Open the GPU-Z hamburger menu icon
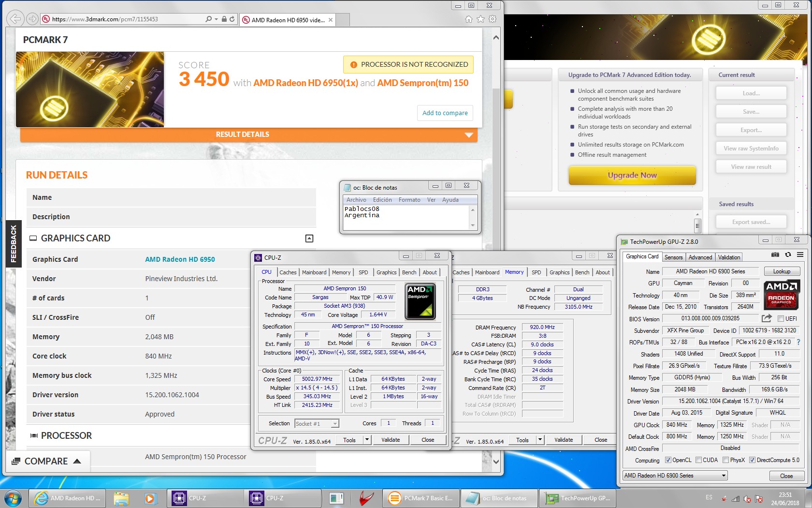This screenshot has width=812, height=508. 800,254
